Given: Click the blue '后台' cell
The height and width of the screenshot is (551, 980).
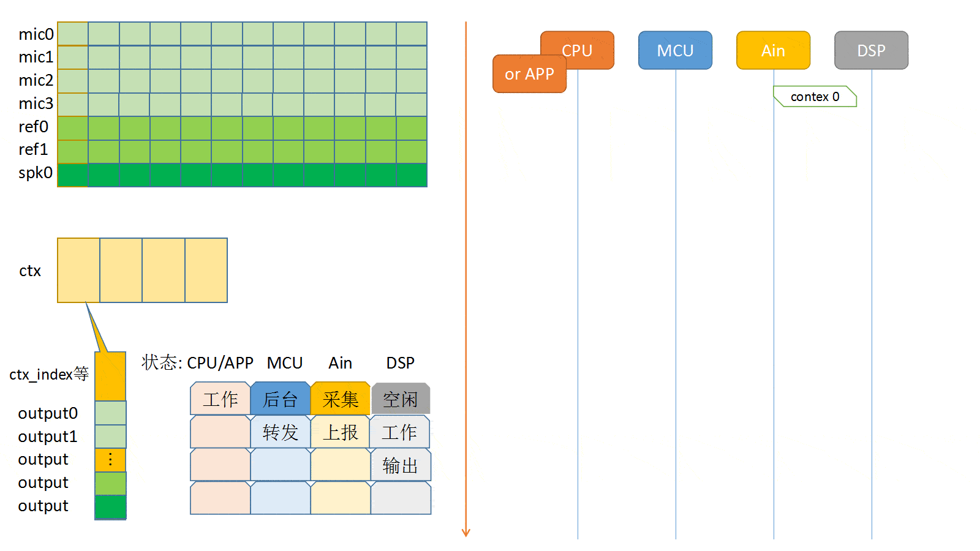Looking at the screenshot, I should [x=281, y=399].
